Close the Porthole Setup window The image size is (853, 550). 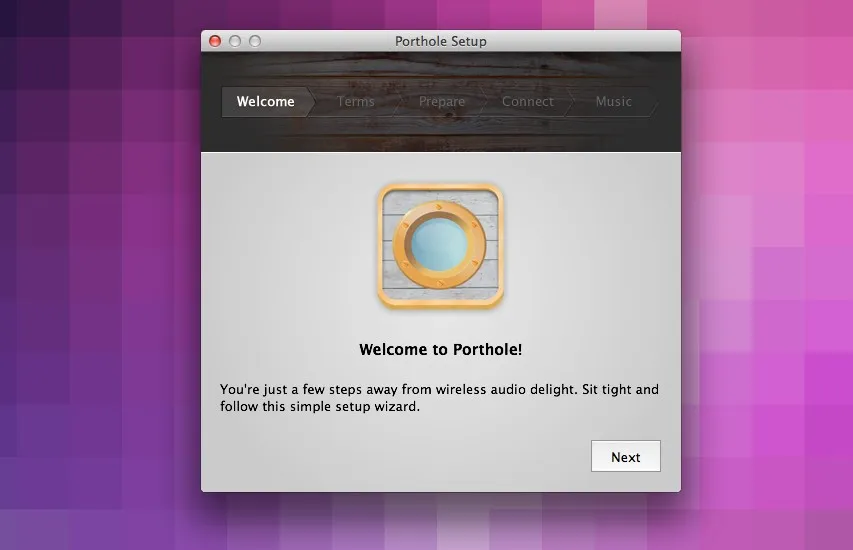215,41
